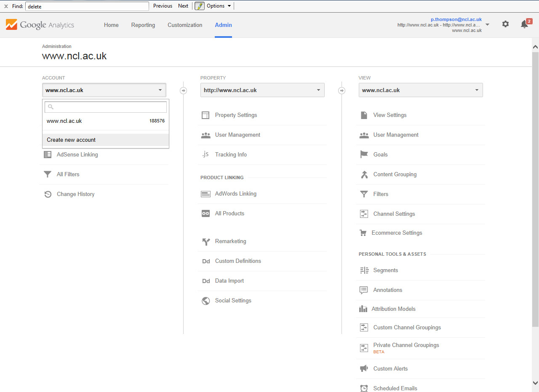Close the find bar with X

tap(6, 6)
